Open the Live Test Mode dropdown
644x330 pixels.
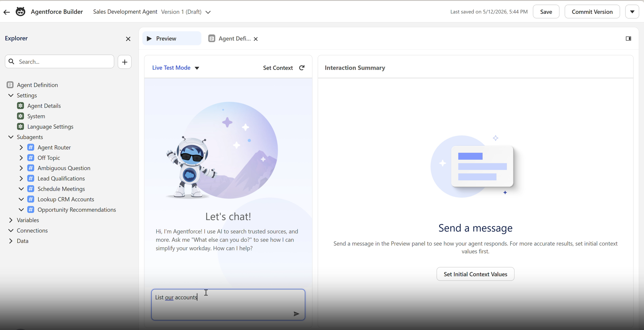tap(197, 68)
